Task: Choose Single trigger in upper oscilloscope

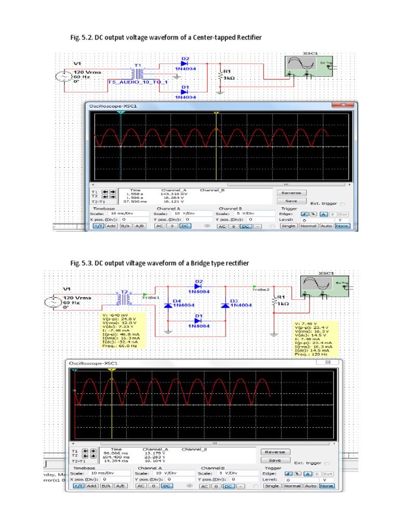Action: click(x=288, y=226)
